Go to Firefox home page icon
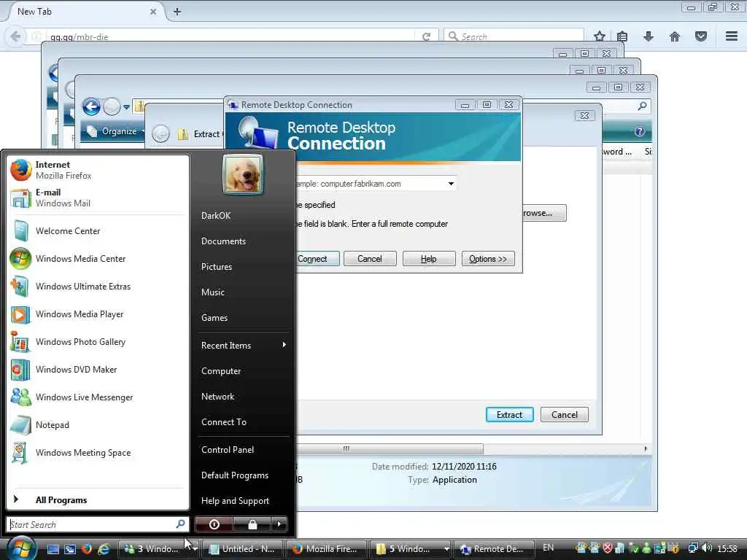Viewport: 747px width, 560px height. 674,36
